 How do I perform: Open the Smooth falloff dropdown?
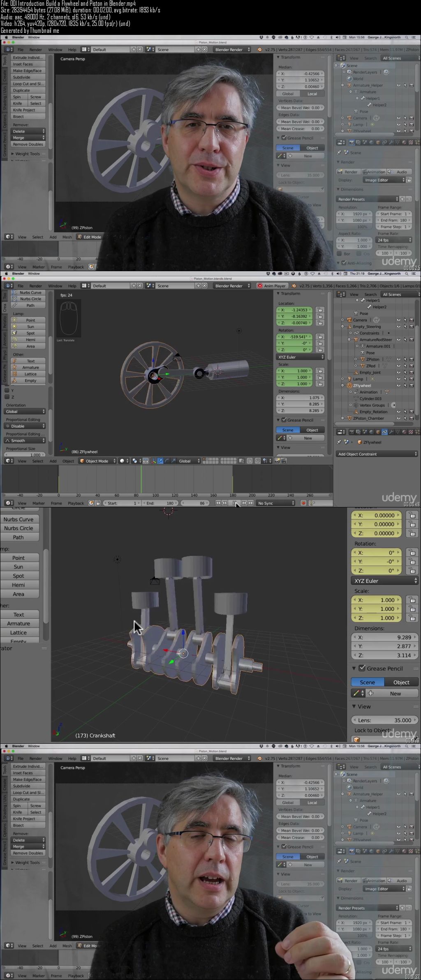25,440
